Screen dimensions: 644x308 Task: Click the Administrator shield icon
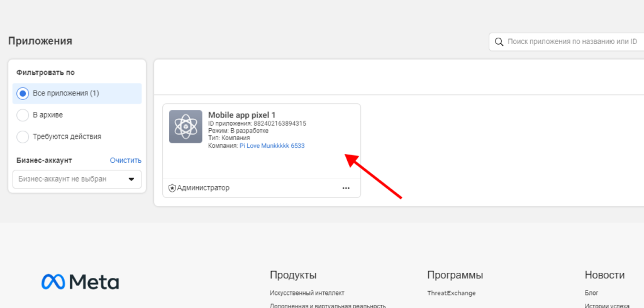(172, 188)
